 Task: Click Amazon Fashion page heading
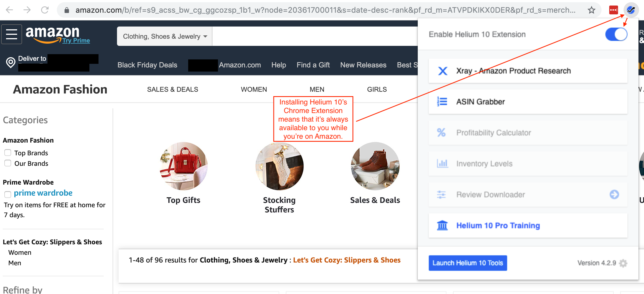pos(60,90)
